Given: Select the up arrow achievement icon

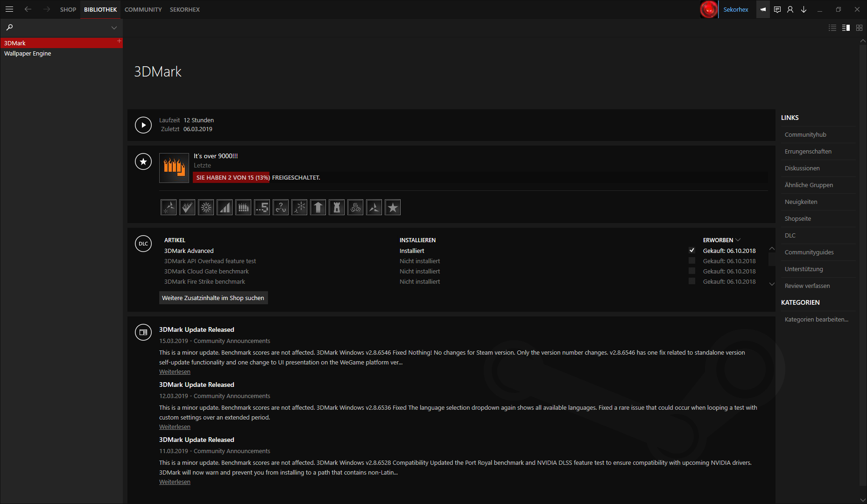Looking at the screenshot, I should [318, 207].
